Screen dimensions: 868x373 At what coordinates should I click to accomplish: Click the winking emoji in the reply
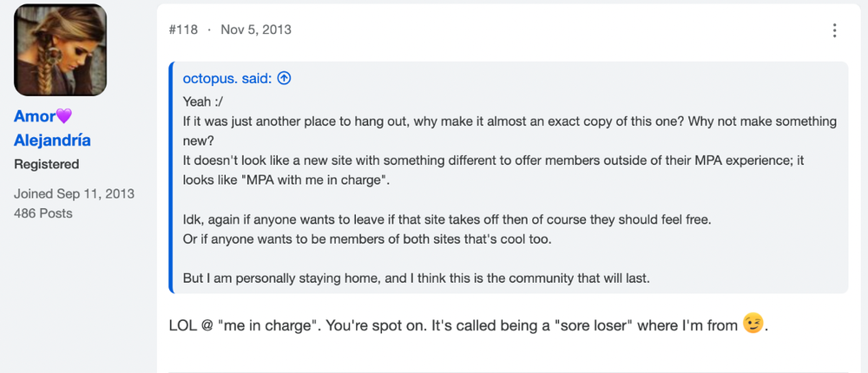pyautogui.click(x=753, y=324)
